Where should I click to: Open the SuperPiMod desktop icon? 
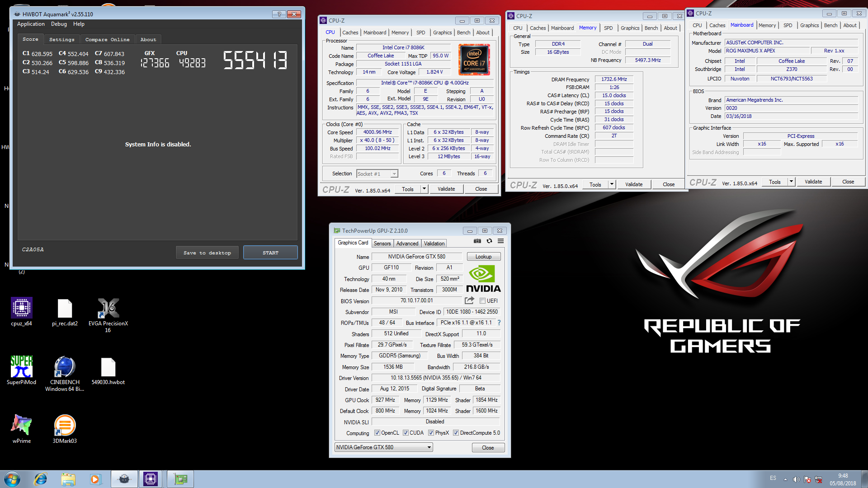21,370
